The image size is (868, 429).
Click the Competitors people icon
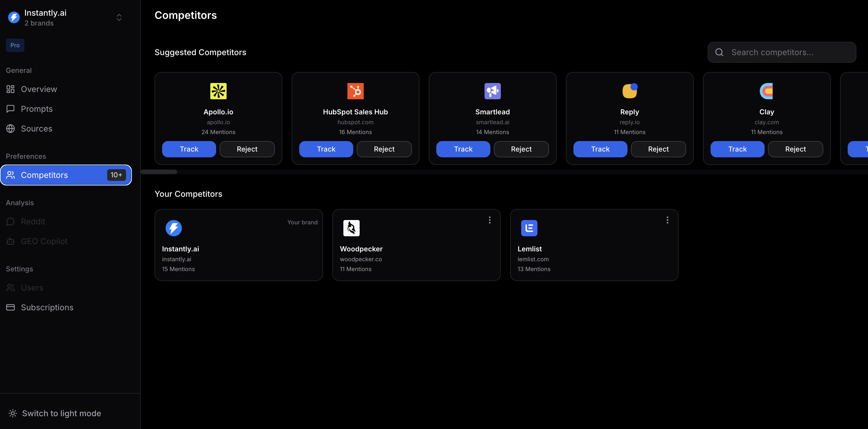[10, 175]
